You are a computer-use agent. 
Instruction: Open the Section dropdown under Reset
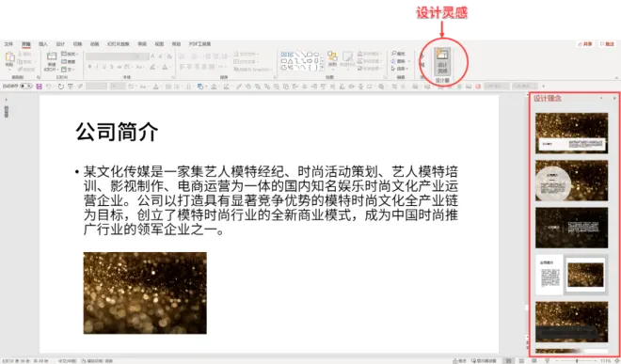click(68, 70)
